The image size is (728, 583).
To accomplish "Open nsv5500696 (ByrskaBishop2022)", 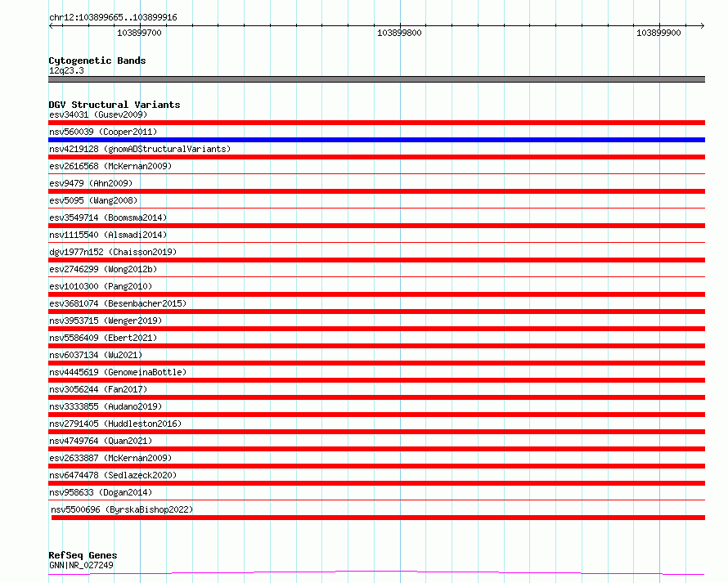I will point(122,509).
